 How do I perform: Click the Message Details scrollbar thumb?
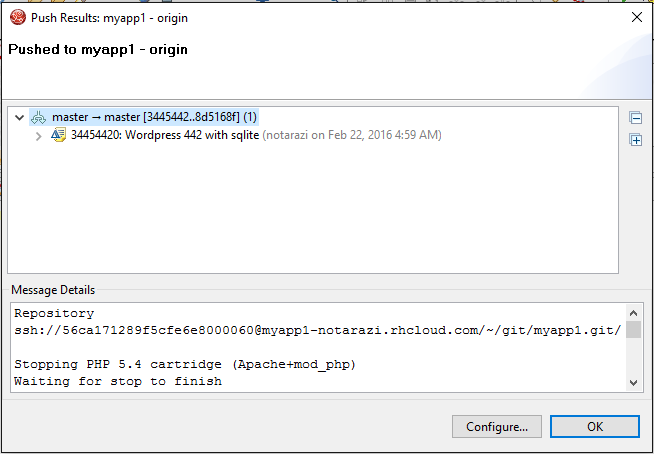[633, 329]
